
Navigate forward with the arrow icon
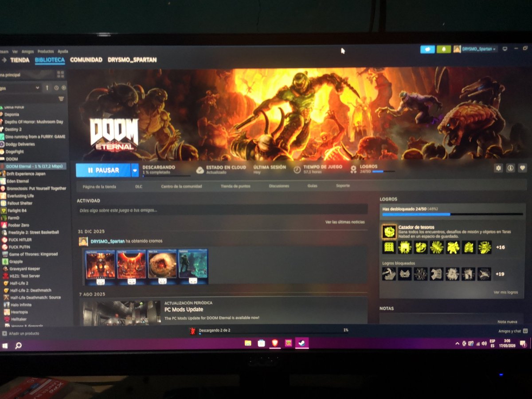[x=4, y=60]
